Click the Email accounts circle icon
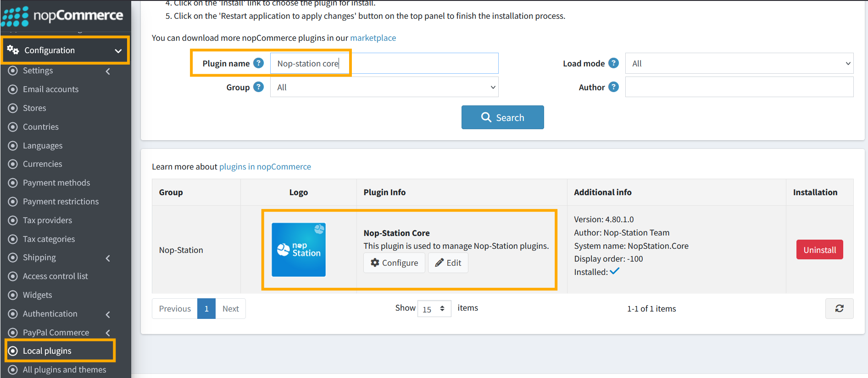This screenshot has height=378, width=868. (x=13, y=89)
